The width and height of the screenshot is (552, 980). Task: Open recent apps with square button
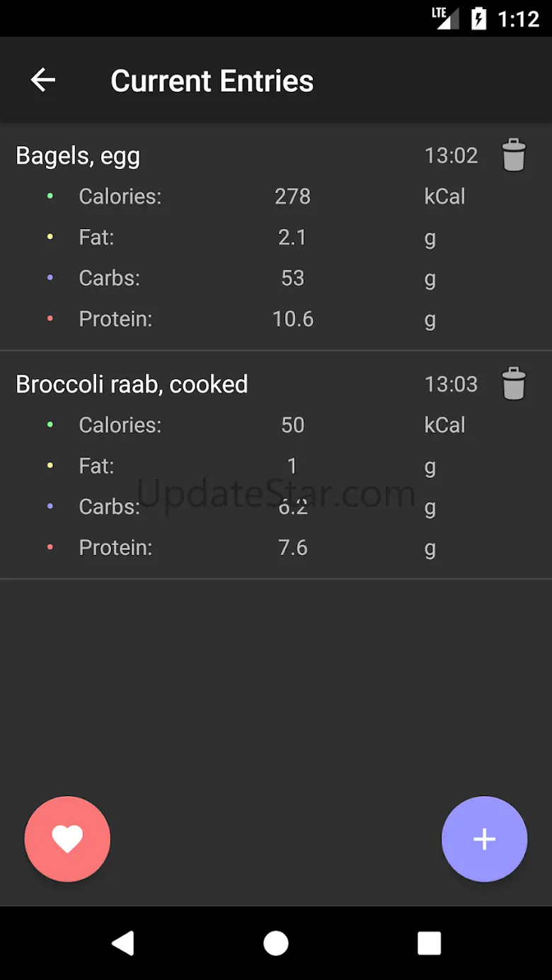coord(429,943)
